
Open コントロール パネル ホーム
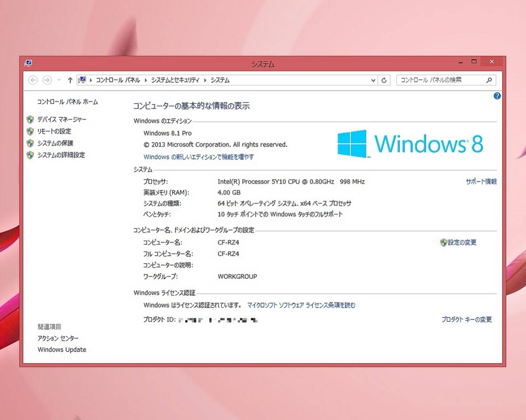click(x=68, y=102)
